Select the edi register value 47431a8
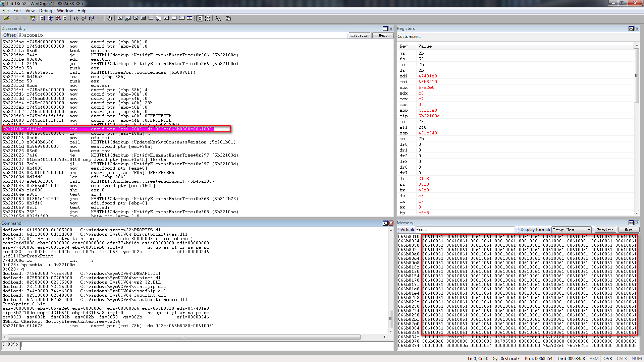Viewport: 644px width, 362px height. (x=428, y=76)
